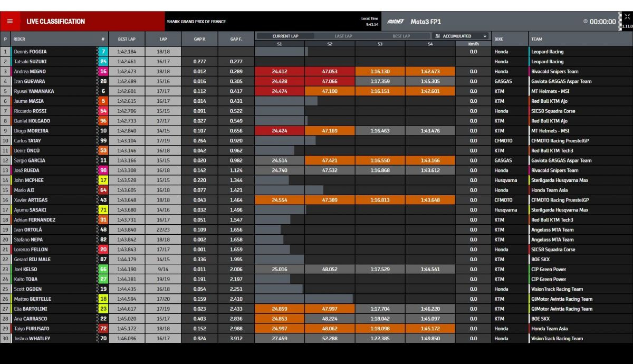Click the S1 sector column header
Viewport: 633px width, 364px height.
280,44
